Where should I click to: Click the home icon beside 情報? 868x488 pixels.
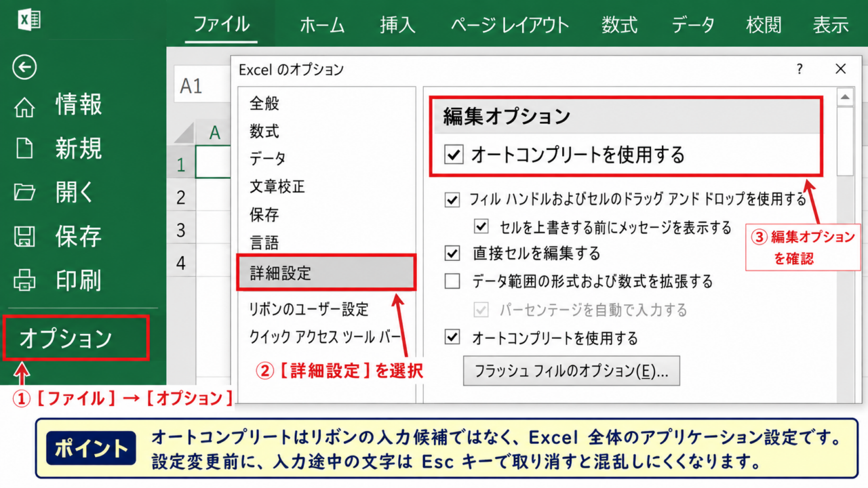point(24,107)
